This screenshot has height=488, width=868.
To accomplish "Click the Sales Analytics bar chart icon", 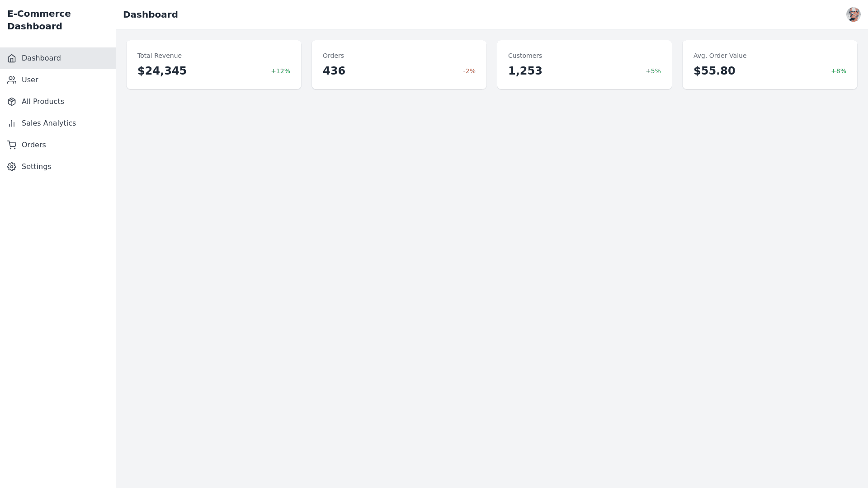I will 12,123.
